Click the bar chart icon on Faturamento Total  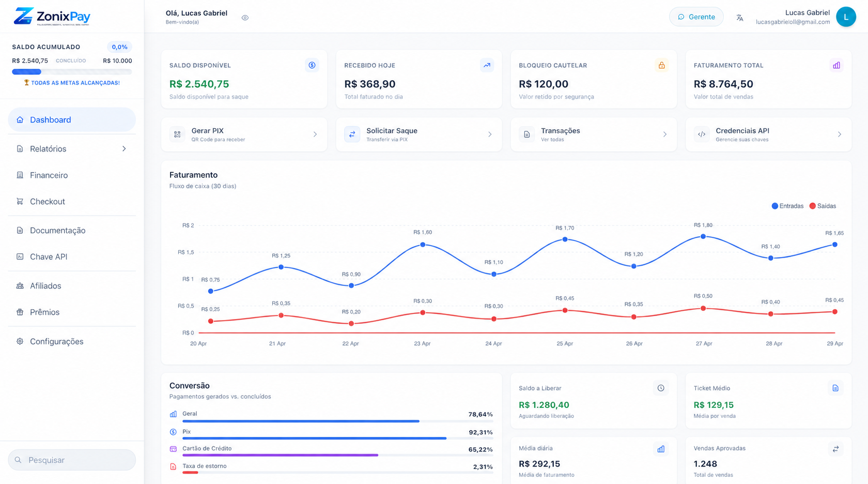pos(836,65)
